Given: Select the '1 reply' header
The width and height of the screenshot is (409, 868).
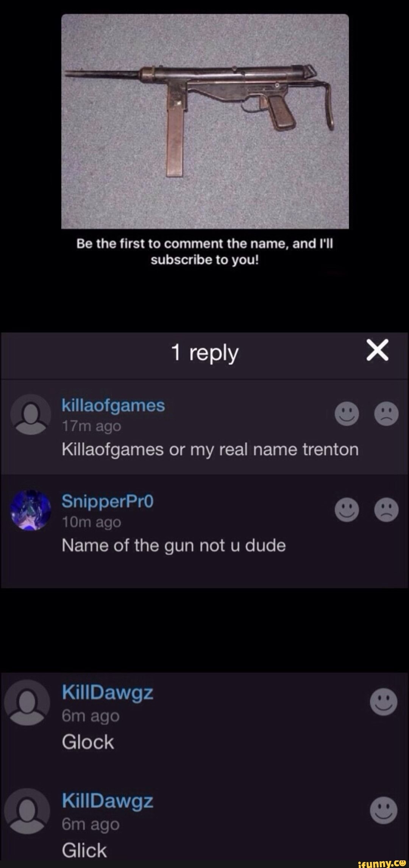Looking at the screenshot, I should coord(205,352).
